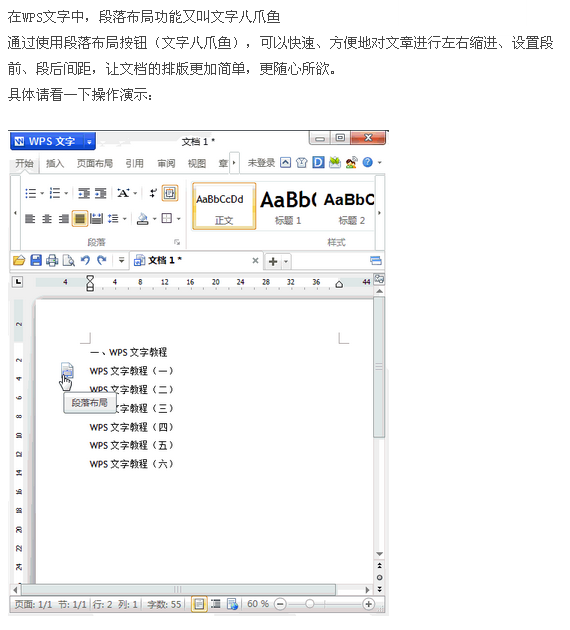Select the 标题 1 style
This screenshot has height=630, width=570.
click(x=288, y=206)
